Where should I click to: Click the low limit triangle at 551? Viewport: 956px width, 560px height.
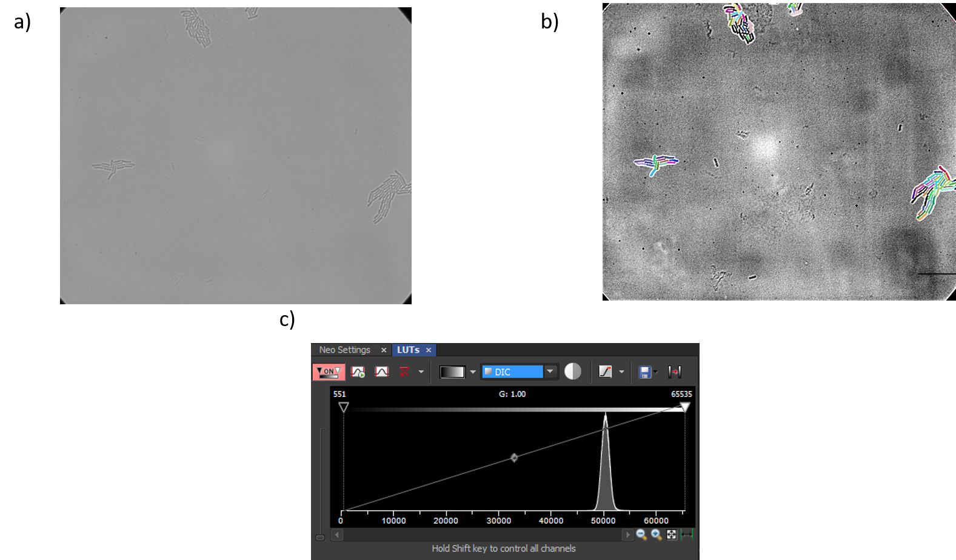click(x=344, y=407)
